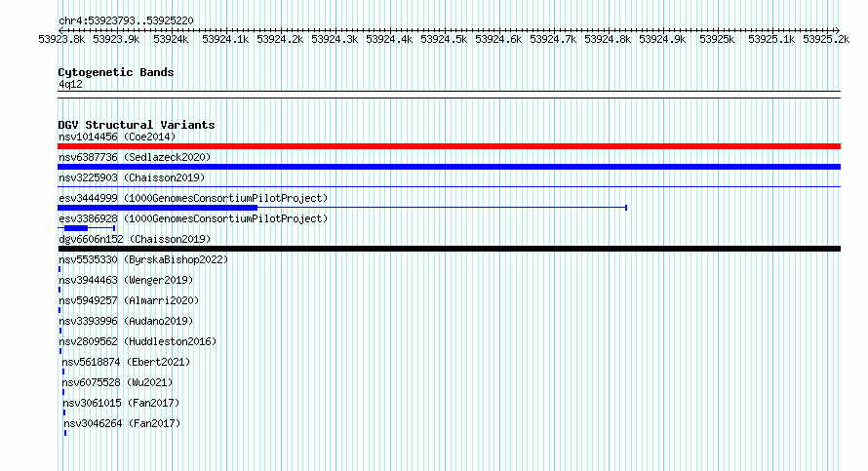Screen dimensions: 868x471
Task: Open nsv6387736 (Sedlazeck2020) variant label
Action: click(135, 157)
